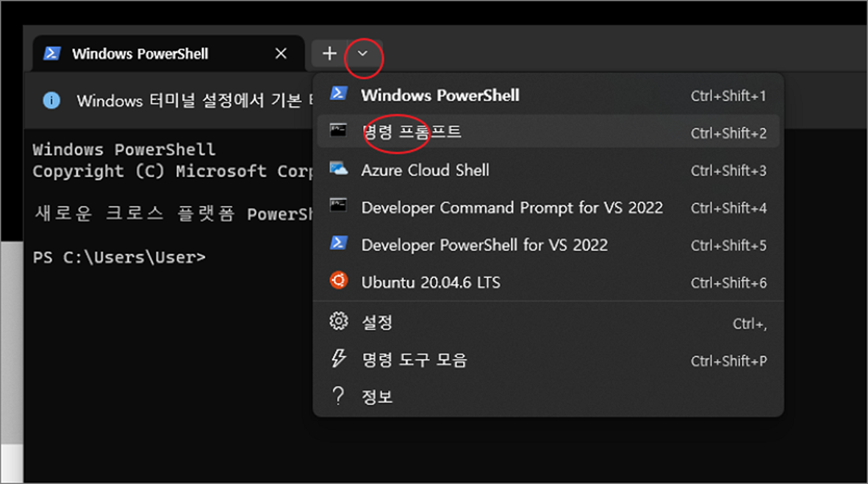Click the Ctrl+Shift+2 shortcut text
This screenshot has width=868, height=484.
point(728,133)
